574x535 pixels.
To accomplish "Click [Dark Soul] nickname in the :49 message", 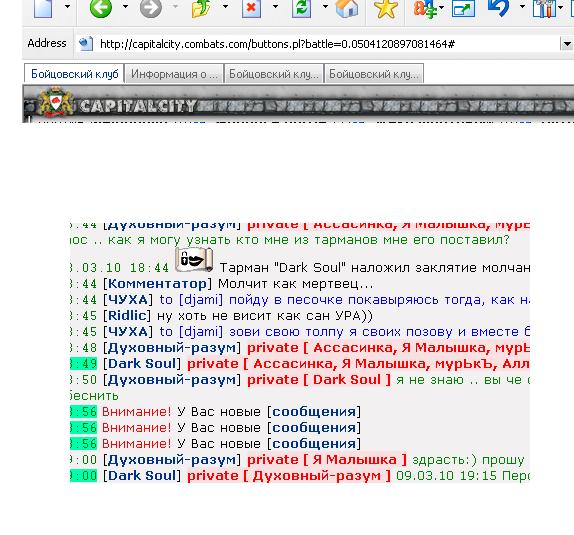I will click(142, 364).
